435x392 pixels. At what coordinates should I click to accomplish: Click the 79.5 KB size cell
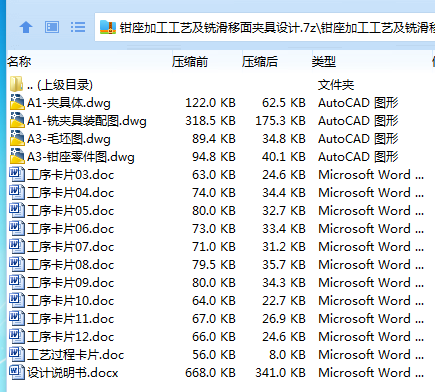tap(214, 265)
